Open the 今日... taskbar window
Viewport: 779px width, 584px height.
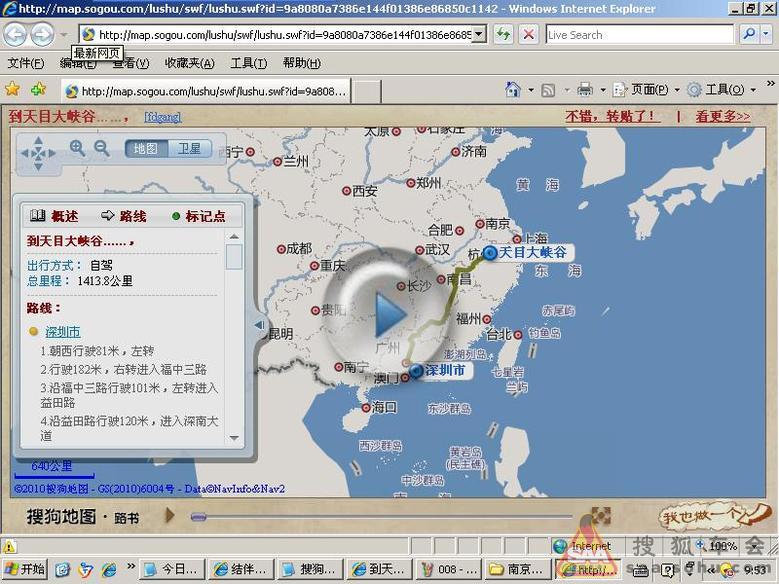[173, 569]
